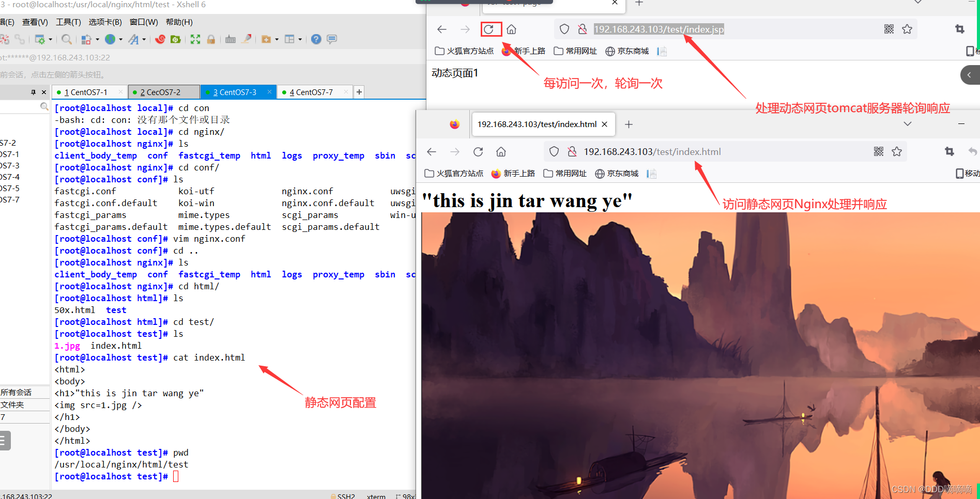Open the 帮助(H) menu in Xshell
Viewport: 980px width, 499px height.
point(179,22)
